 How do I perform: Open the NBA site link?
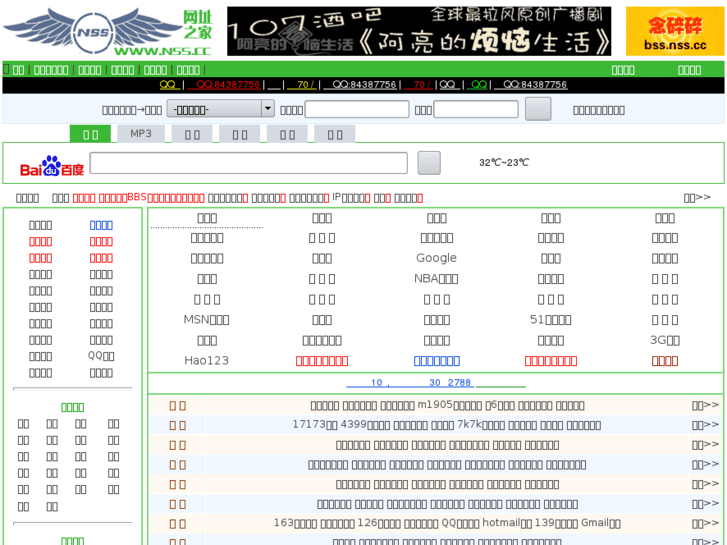[436, 278]
